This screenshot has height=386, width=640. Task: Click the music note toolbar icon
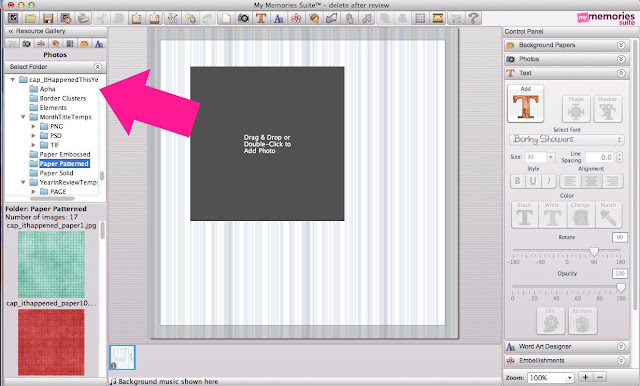[x=367, y=18]
